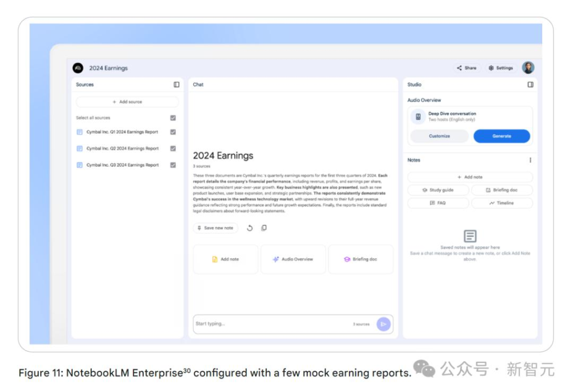The image size is (573, 392).
Task: Uncheck Cymbal Inc. Q3 2024 Earnings Report
Action: [173, 166]
